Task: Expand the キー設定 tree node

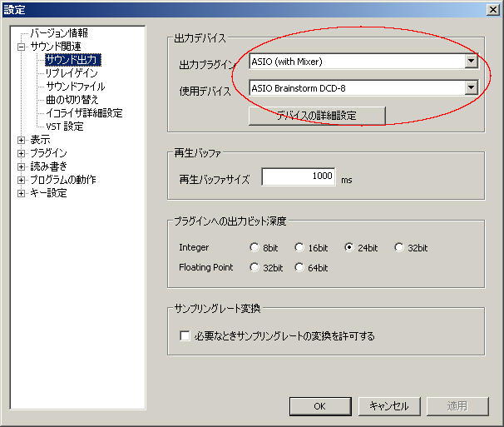Action: (x=22, y=193)
